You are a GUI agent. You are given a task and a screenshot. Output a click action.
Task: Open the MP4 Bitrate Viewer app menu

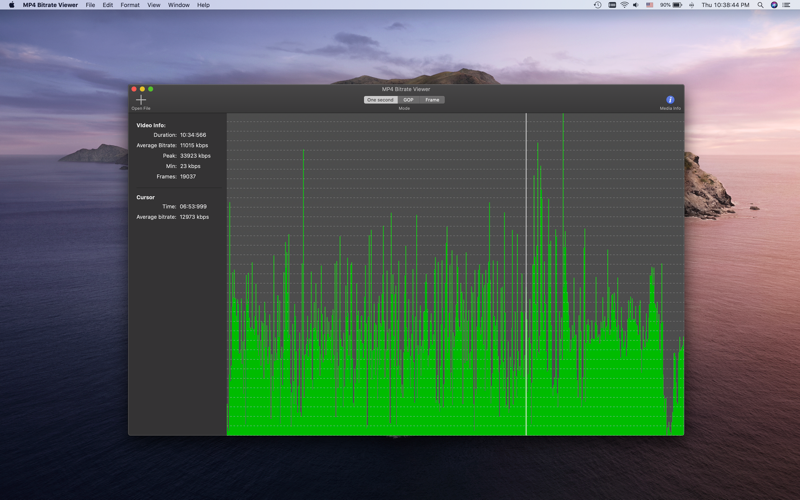50,5
